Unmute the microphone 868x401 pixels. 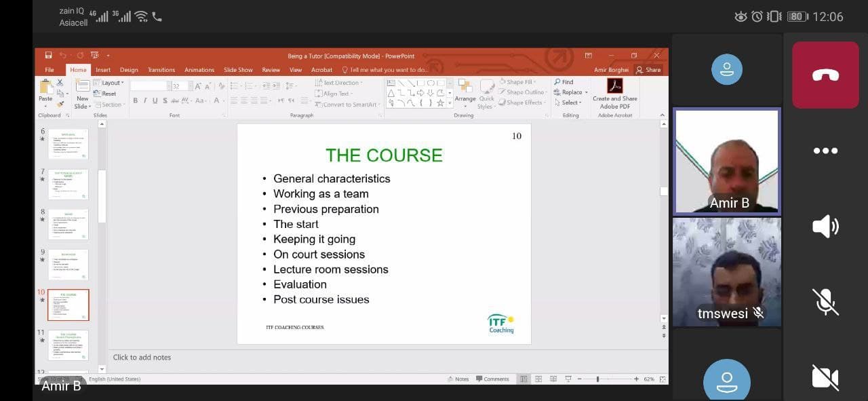825,302
